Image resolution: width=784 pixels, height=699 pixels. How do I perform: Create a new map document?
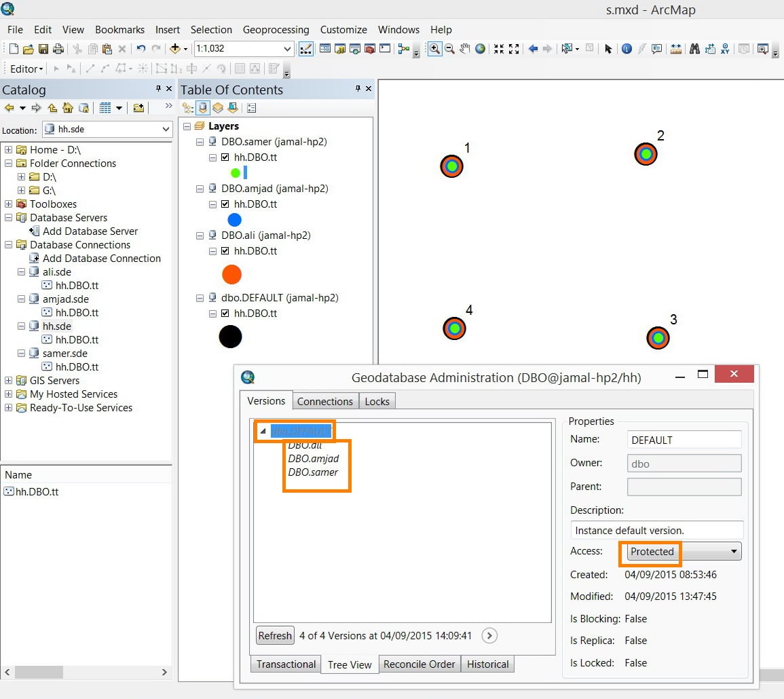[x=14, y=48]
